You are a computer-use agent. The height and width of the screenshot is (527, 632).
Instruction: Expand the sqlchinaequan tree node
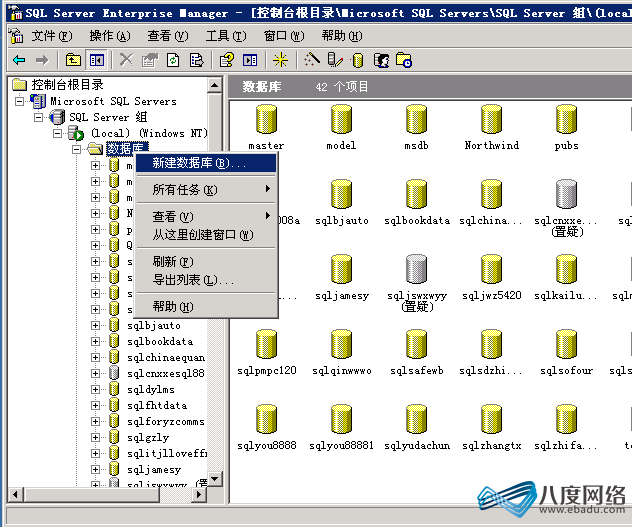96,357
